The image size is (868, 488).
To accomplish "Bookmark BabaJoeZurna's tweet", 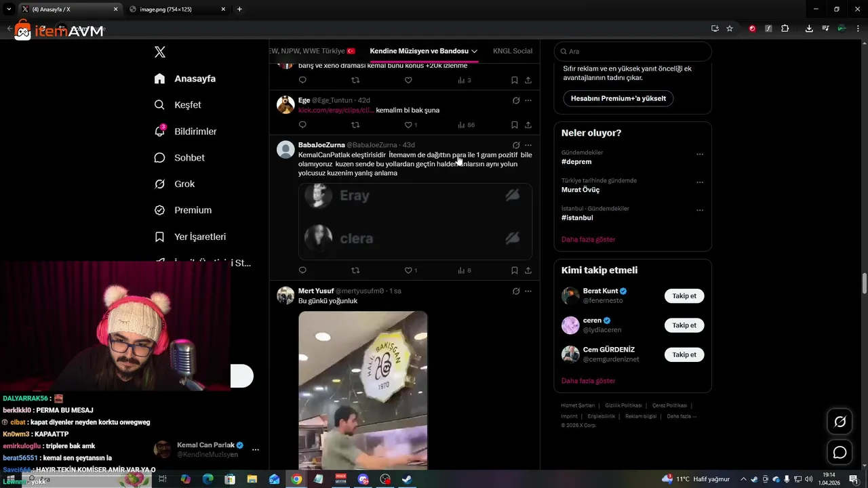I will 515,270.
